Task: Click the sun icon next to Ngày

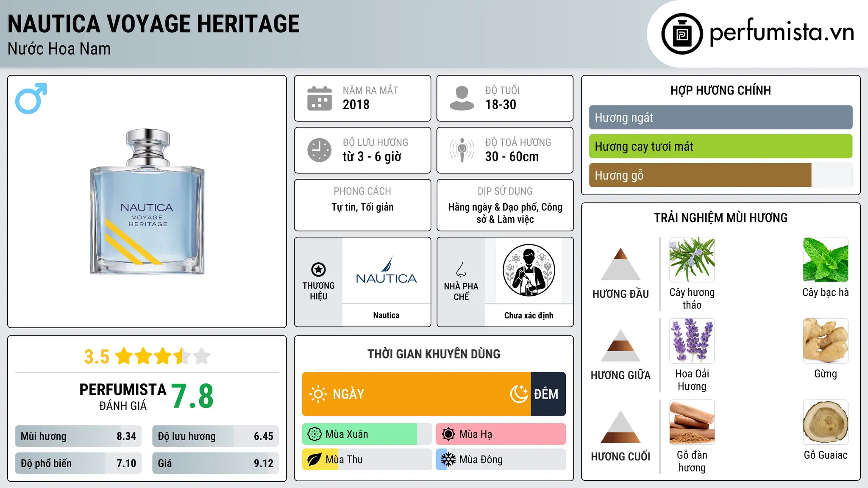Action: coord(318,394)
